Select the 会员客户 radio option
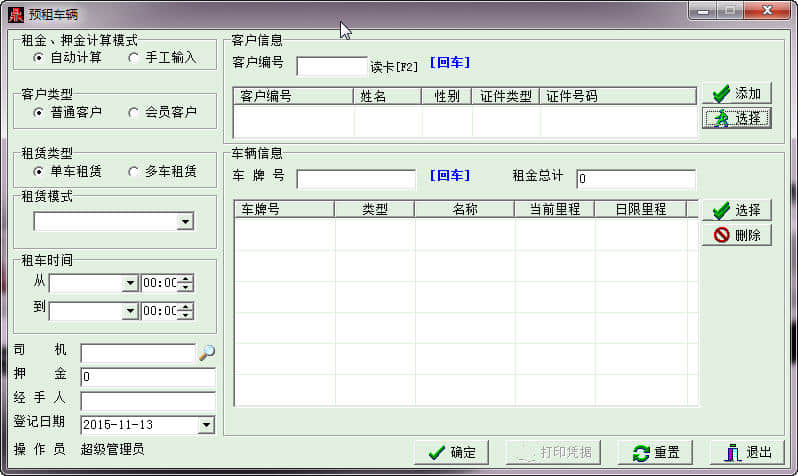798x476 pixels. (x=162, y=112)
